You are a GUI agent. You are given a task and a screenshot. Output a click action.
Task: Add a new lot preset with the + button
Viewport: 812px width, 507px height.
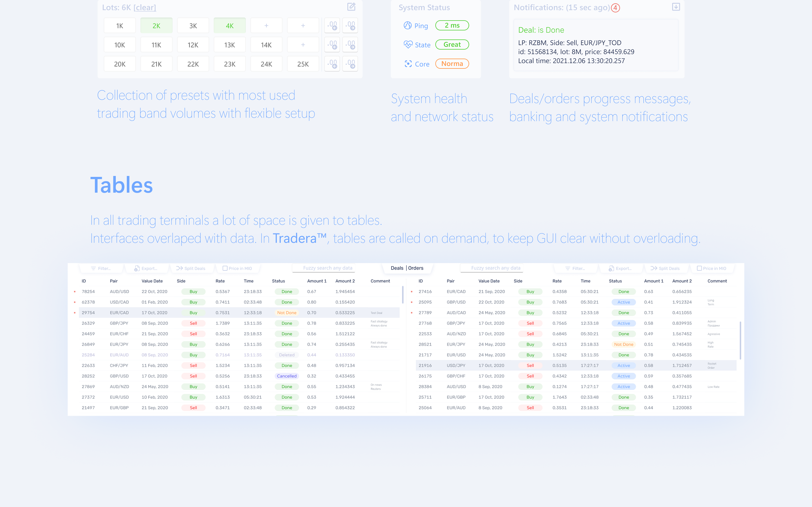pyautogui.click(x=266, y=25)
